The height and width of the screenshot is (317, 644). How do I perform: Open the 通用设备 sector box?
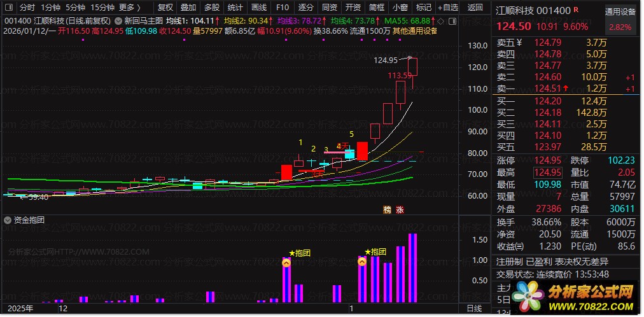click(x=620, y=19)
